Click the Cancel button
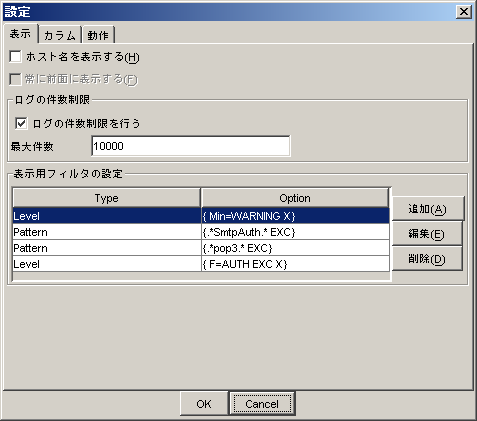This screenshot has width=477, height=421. (262, 404)
